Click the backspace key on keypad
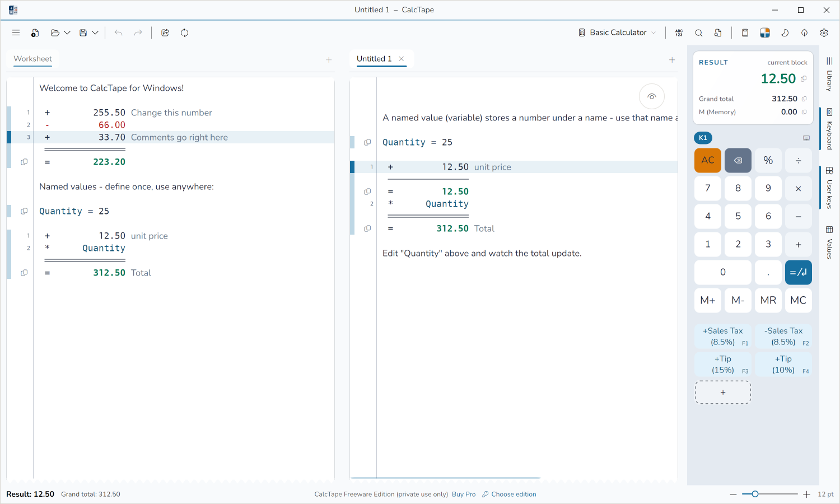The image size is (840, 504). point(738,160)
